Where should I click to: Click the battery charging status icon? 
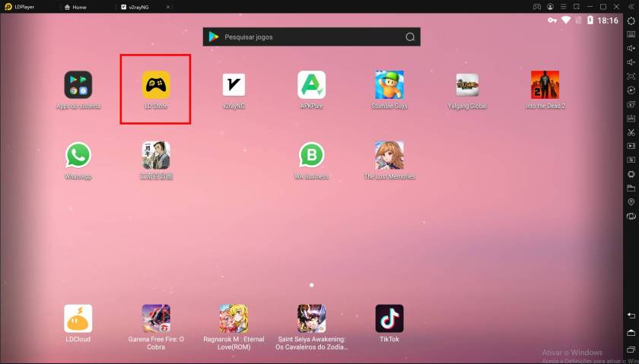point(590,20)
